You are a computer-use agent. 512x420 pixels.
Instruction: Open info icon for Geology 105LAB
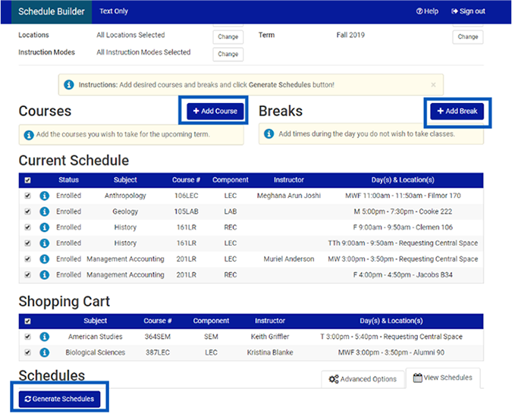coord(45,212)
